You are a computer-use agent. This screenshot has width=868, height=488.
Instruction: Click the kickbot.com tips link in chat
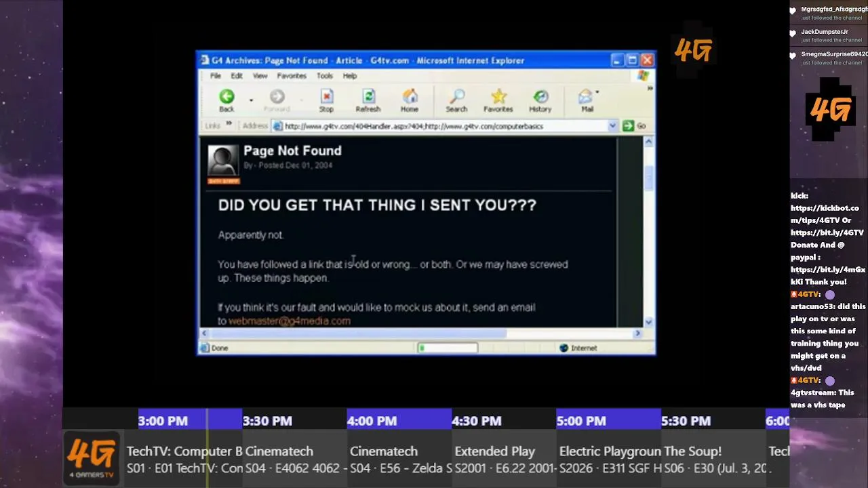825,214
